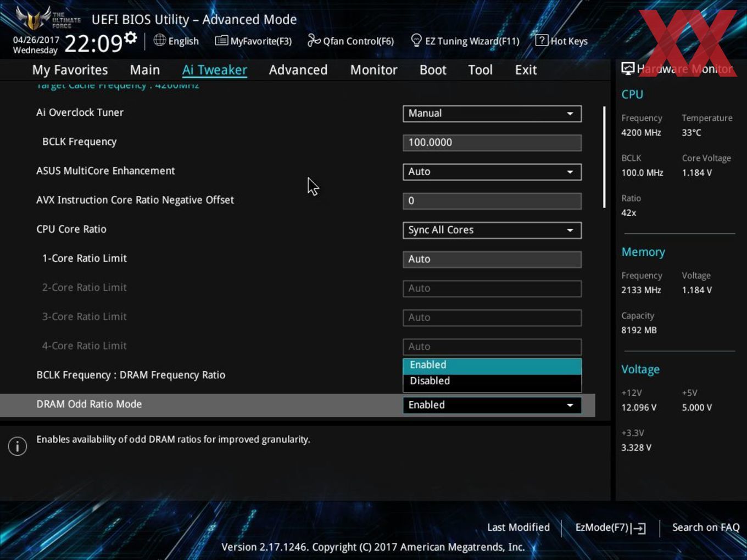Click +3.3V reading 3.328 V

[636, 447]
